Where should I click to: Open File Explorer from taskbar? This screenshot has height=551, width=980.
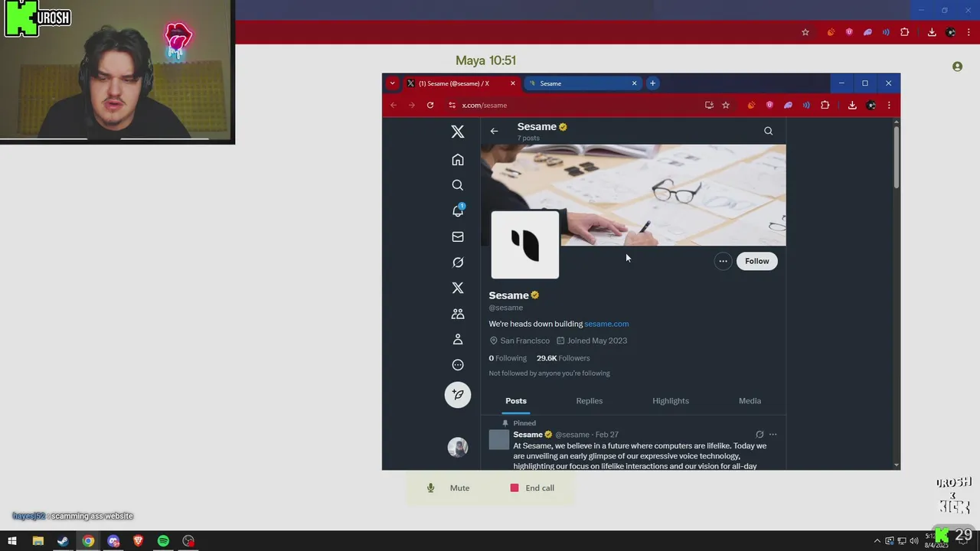[x=38, y=541]
